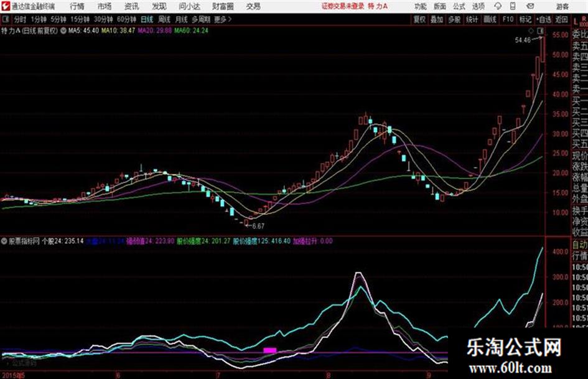Open the 资讯 menu
The height and width of the screenshot is (379, 588).
pyautogui.click(x=132, y=6)
